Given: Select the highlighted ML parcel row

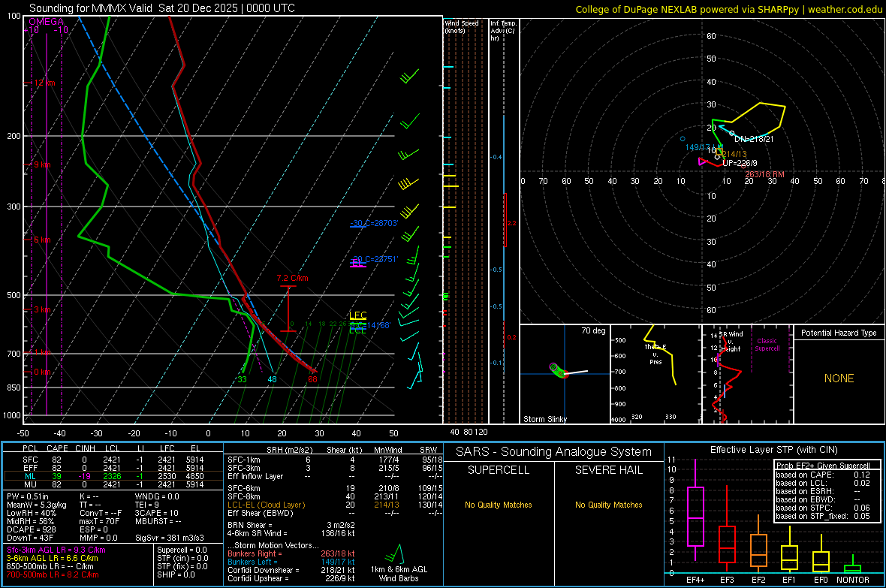Looking at the screenshot, I should (x=113, y=476).
